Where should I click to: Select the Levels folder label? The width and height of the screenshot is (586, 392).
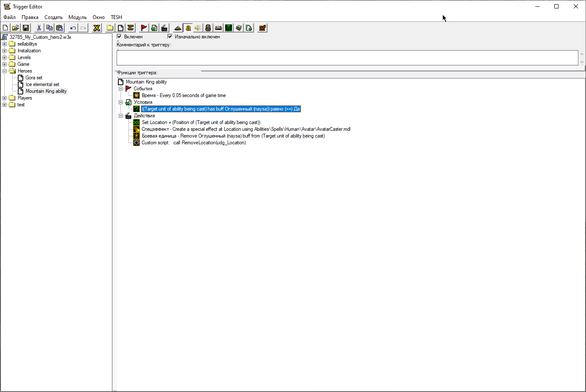tap(24, 57)
